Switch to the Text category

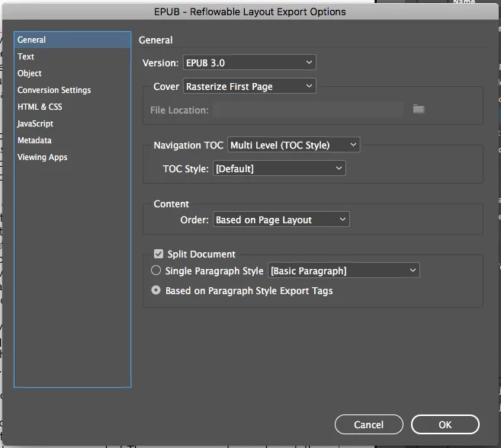click(72, 56)
